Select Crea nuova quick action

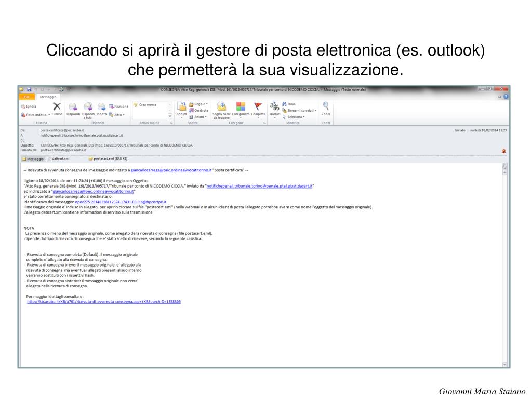point(145,105)
